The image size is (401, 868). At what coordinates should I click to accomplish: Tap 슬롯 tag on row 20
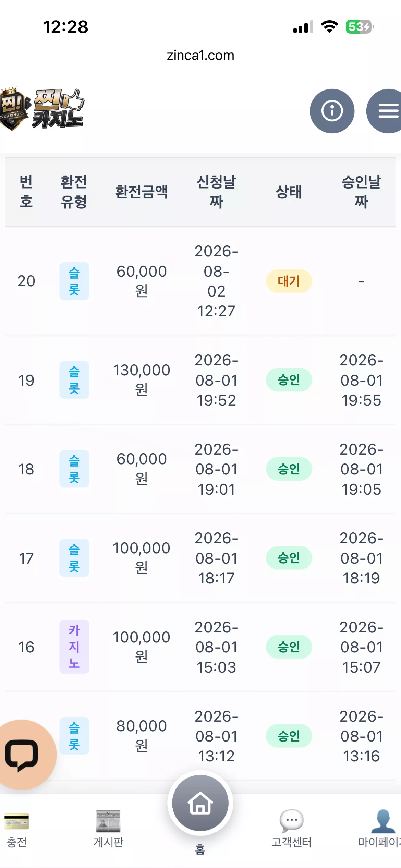(x=74, y=281)
